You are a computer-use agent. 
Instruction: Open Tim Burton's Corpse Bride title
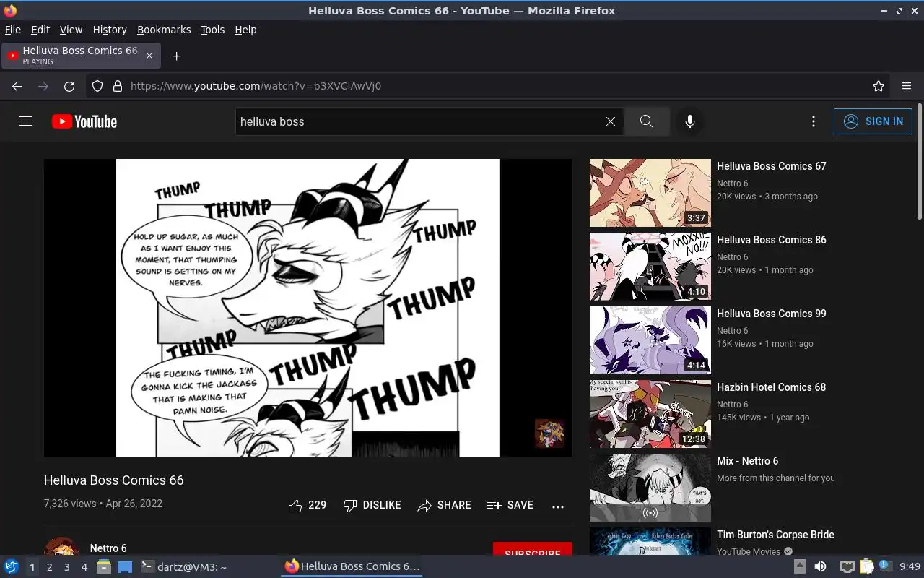coord(775,535)
